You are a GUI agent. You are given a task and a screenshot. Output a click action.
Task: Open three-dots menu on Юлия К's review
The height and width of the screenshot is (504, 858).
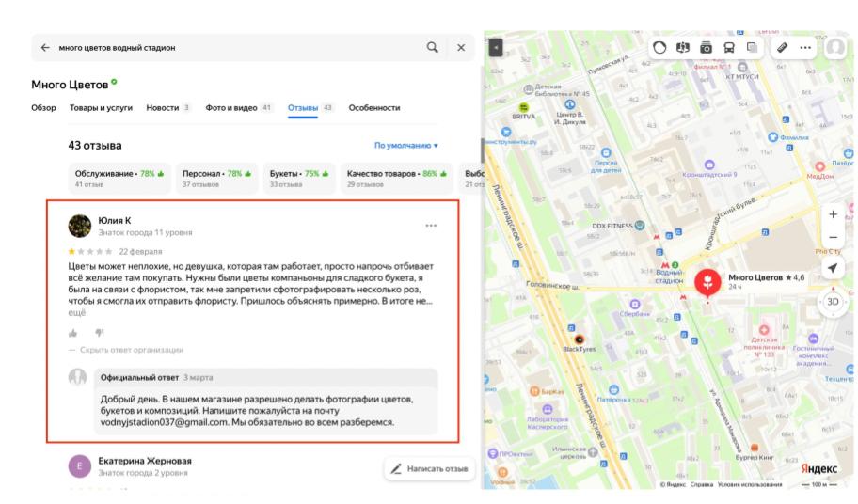point(431,226)
